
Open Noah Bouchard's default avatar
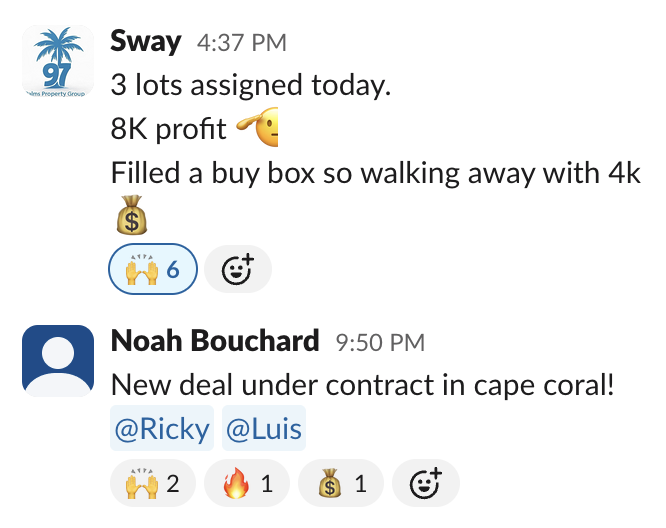click(x=58, y=361)
